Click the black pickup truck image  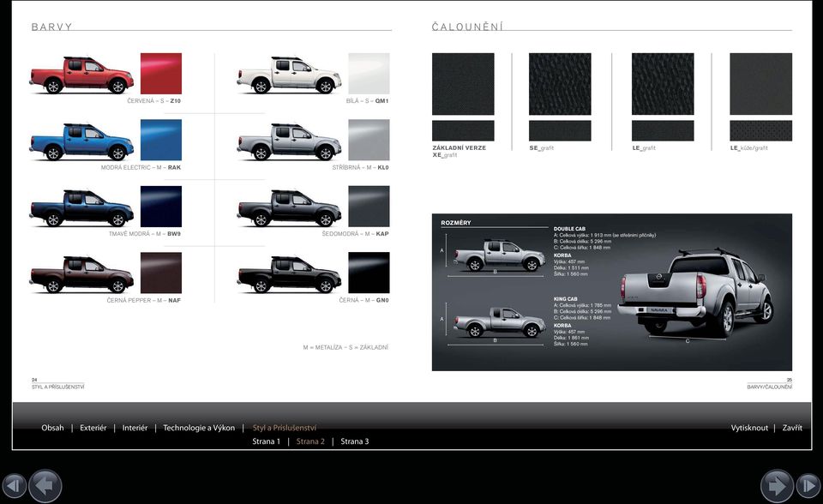tap(289, 274)
